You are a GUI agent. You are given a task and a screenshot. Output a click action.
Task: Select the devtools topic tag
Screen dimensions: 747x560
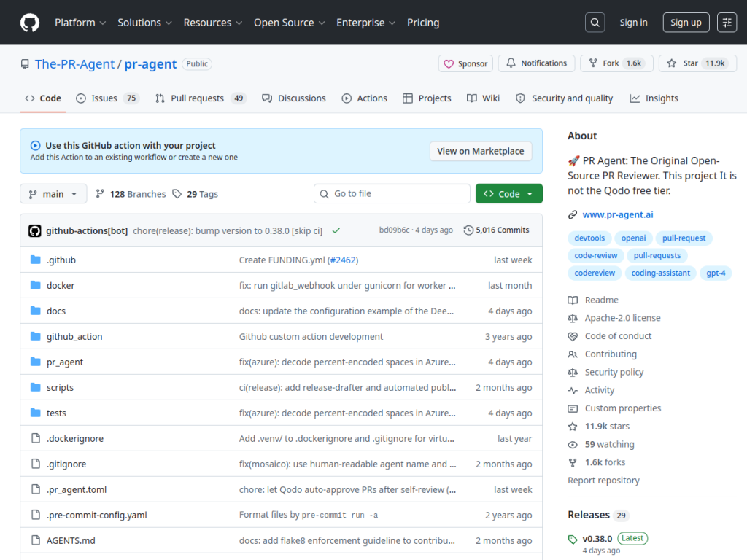coord(589,238)
